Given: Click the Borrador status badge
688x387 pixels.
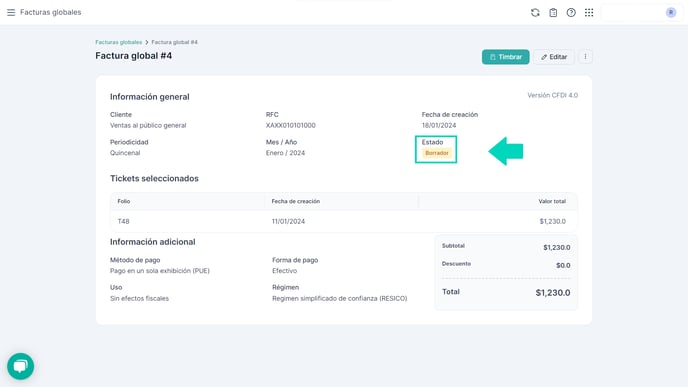Looking at the screenshot, I should [437, 153].
